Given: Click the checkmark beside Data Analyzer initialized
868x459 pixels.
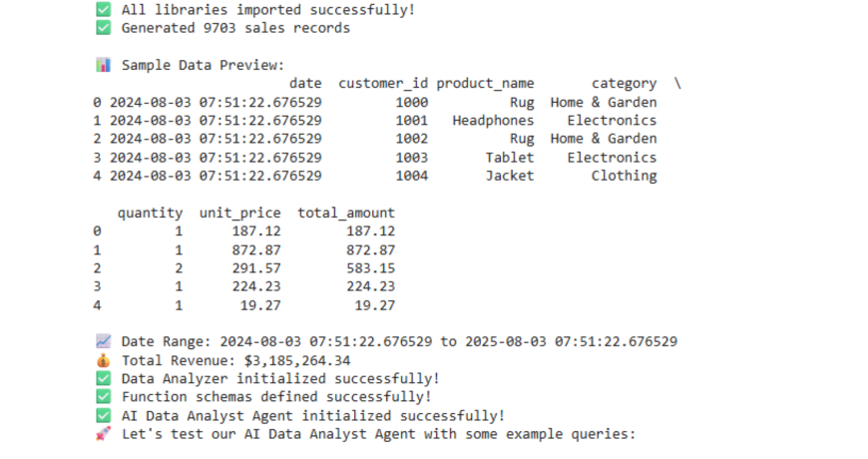Looking at the screenshot, I should 103,379.
